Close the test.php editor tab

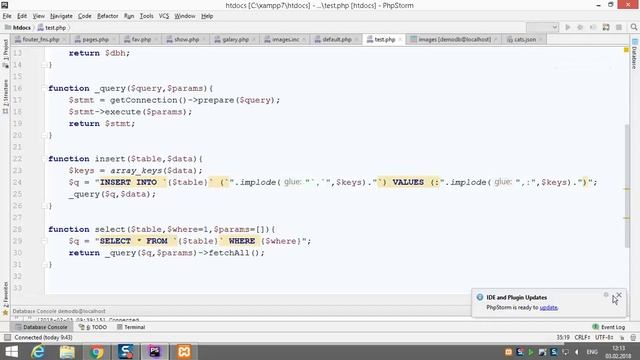click(400, 40)
